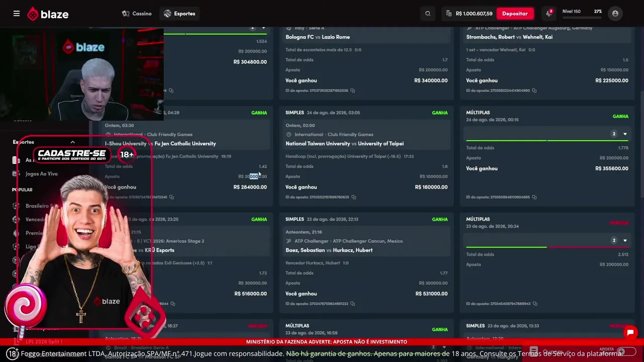
Task: Click the Italy · Serie A league label
Action: [x=309, y=28]
